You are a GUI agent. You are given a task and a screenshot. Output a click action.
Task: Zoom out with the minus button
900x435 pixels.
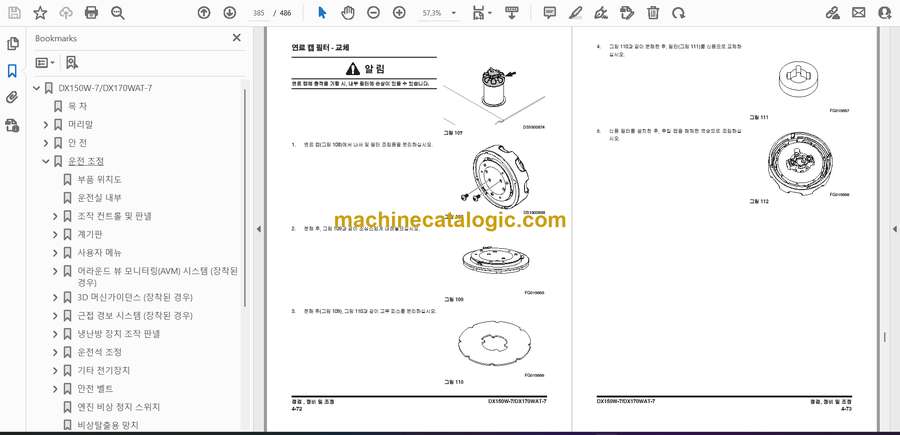pos(374,13)
